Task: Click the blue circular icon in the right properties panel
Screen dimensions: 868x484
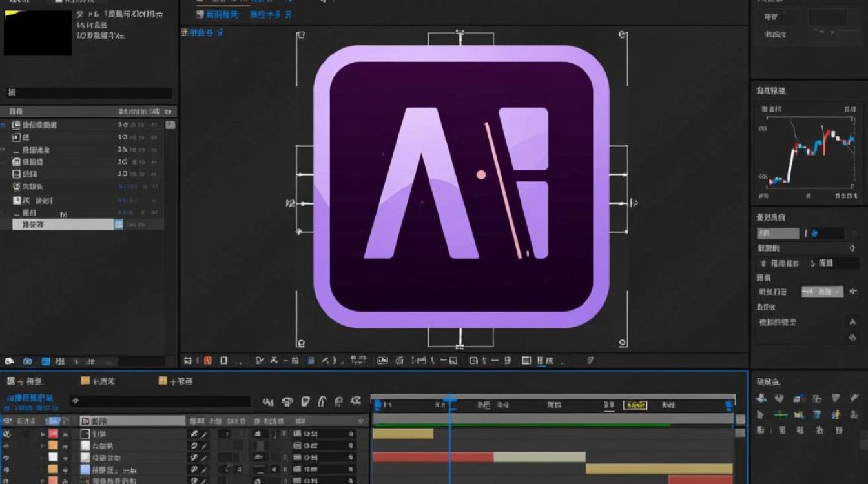Action: click(x=814, y=234)
